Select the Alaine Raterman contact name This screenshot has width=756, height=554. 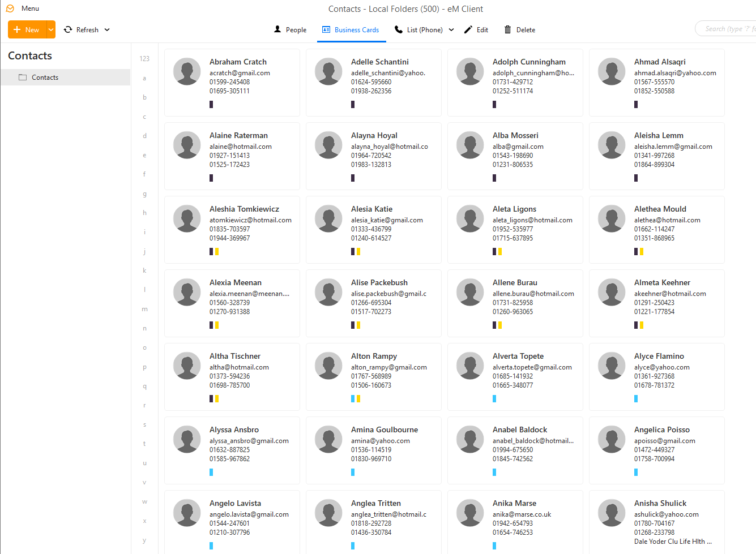point(238,135)
